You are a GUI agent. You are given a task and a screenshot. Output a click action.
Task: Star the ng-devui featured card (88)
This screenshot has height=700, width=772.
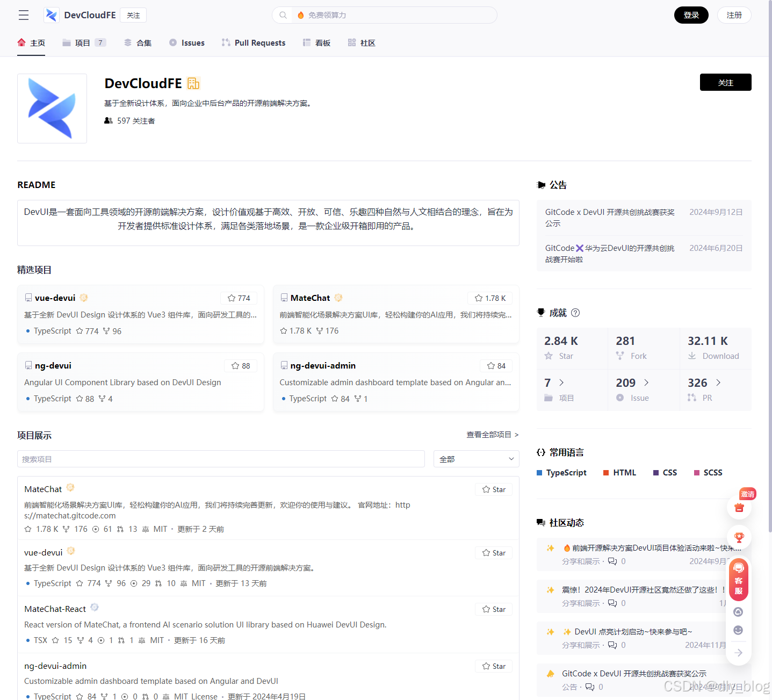click(x=241, y=366)
